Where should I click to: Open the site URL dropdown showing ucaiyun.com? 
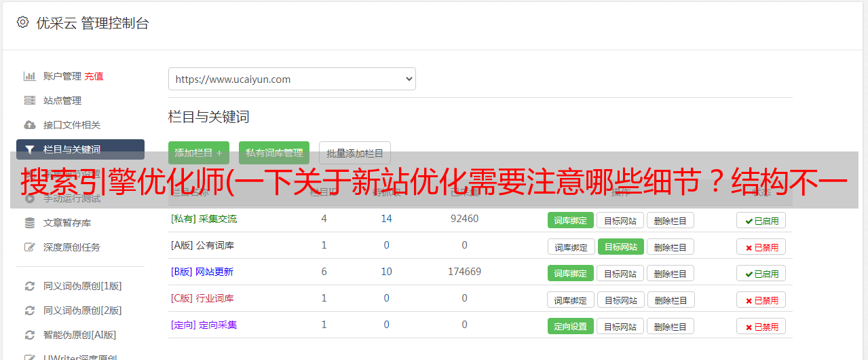[292, 79]
